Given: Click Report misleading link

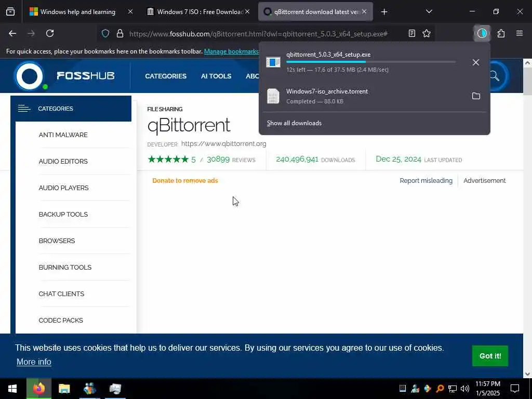Looking at the screenshot, I should pos(426,180).
